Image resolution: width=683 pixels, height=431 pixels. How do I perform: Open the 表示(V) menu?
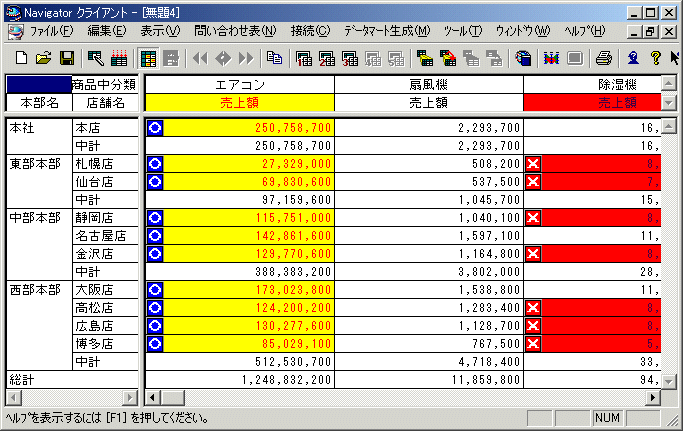click(160, 31)
